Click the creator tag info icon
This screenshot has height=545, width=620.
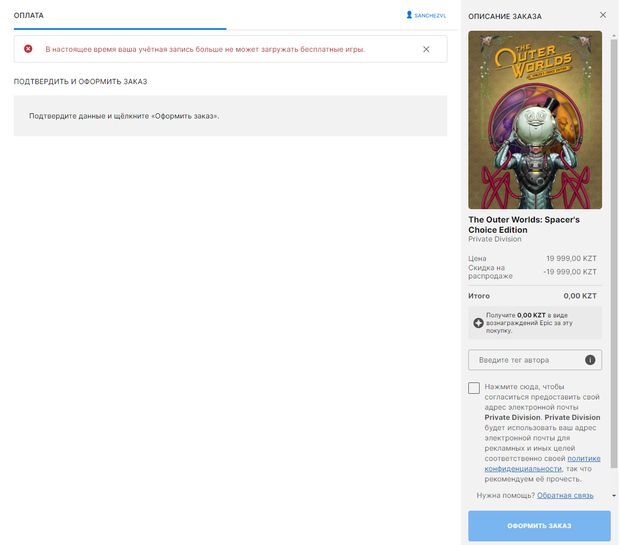point(590,360)
